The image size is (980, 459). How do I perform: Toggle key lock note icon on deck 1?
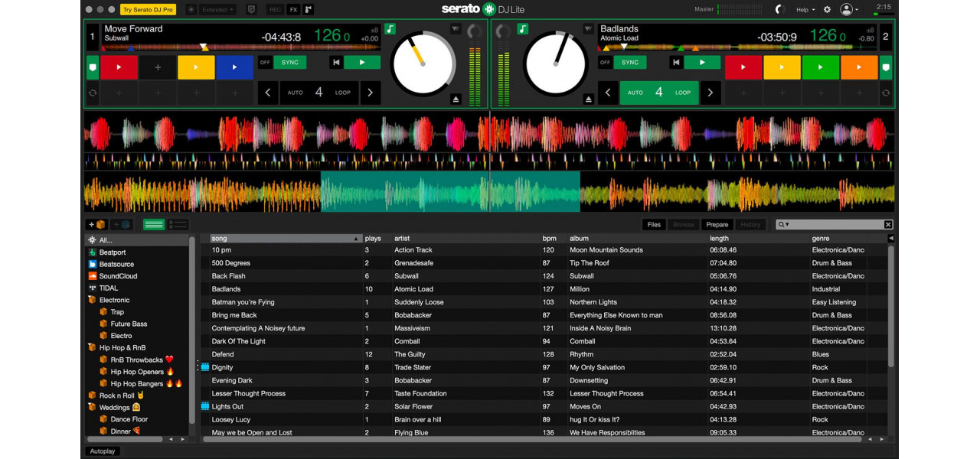coord(390,29)
